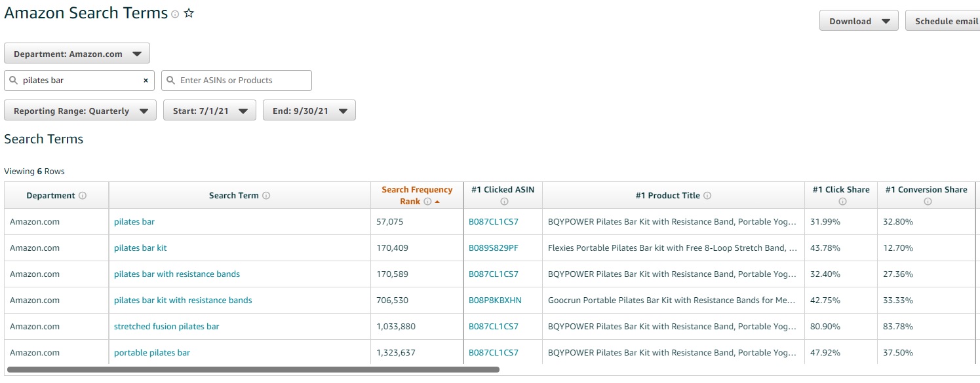The width and height of the screenshot is (980, 383).
Task: Focus the search term field containing pilates bar
Action: [x=79, y=81]
